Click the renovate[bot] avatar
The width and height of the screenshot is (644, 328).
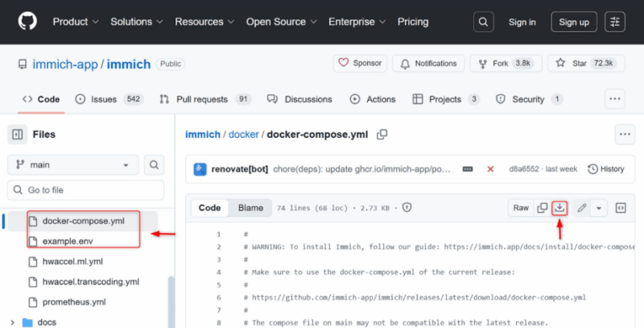200,169
